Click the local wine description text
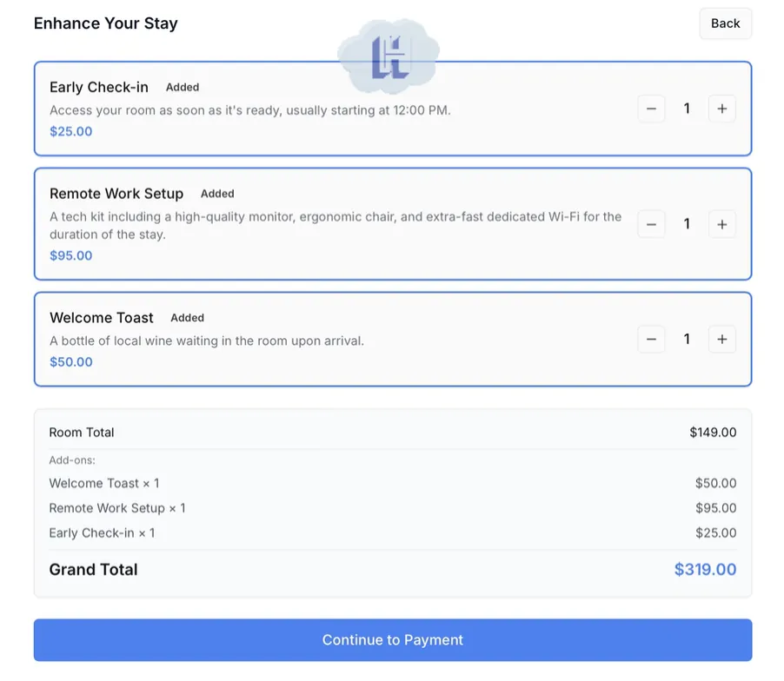Image resolution: width=784 pixels, height=681 pixels. [207, 340]
